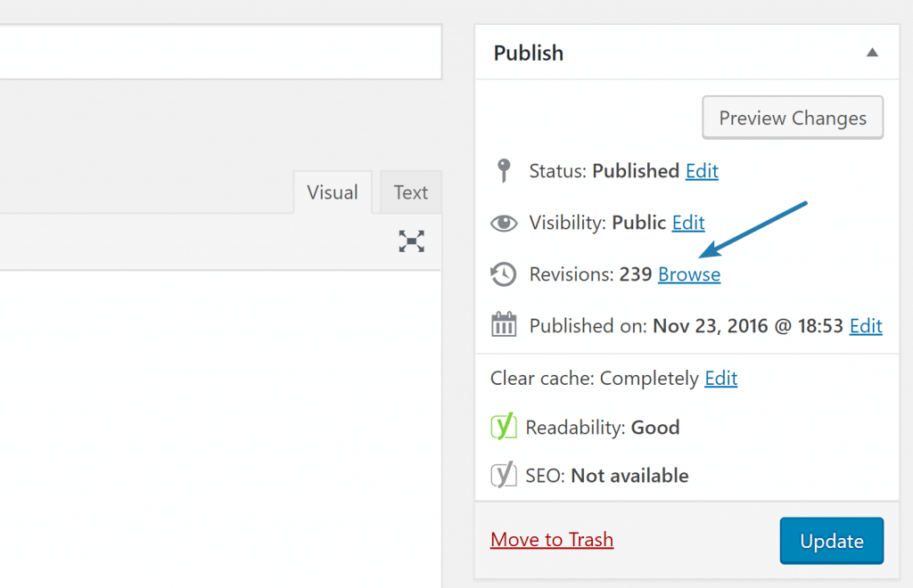913x588 pixels.
Task: Expand status editing options with Edit
Action: [x=702, y=171]
